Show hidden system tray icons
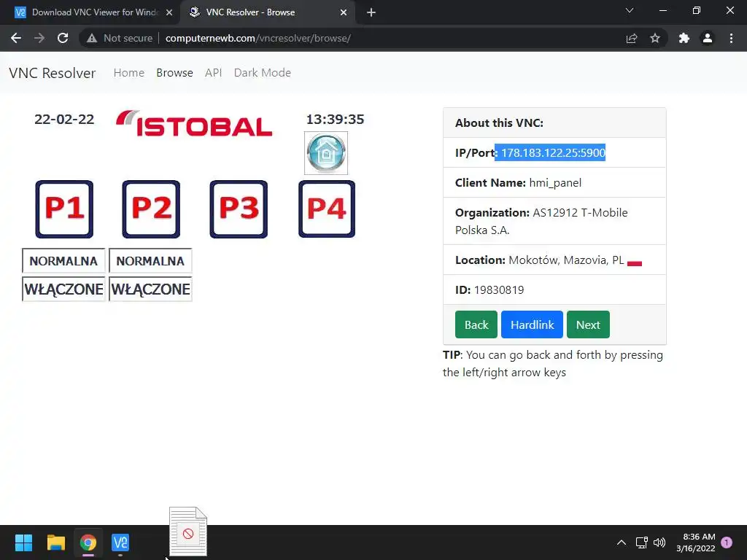This screenshot has width=747, height=560. click(622, 542)
